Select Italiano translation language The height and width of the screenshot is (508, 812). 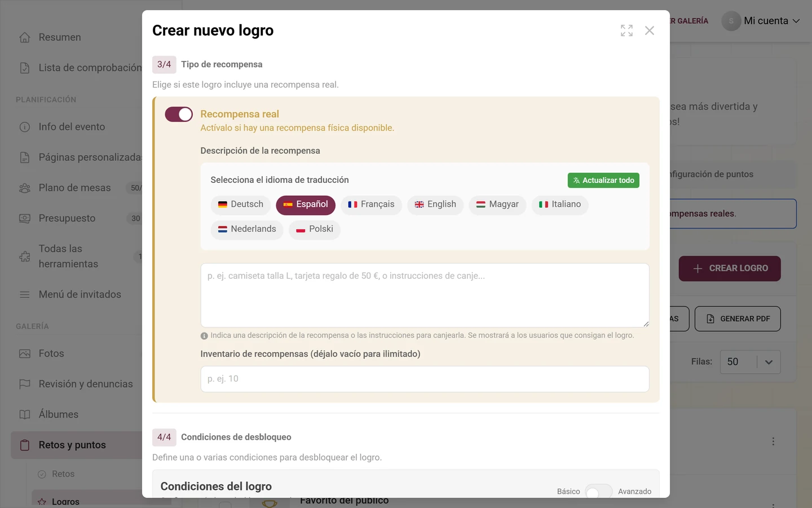click(560, 204)
